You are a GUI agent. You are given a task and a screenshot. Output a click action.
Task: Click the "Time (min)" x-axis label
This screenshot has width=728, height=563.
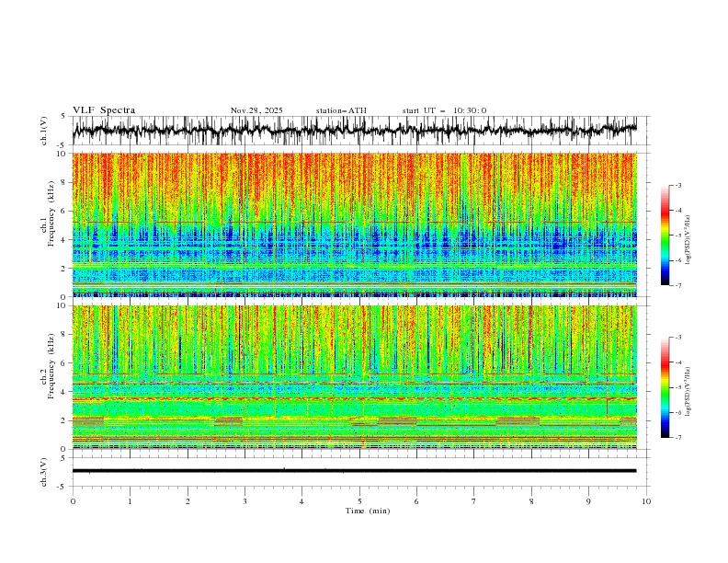[x=368, y=511]
